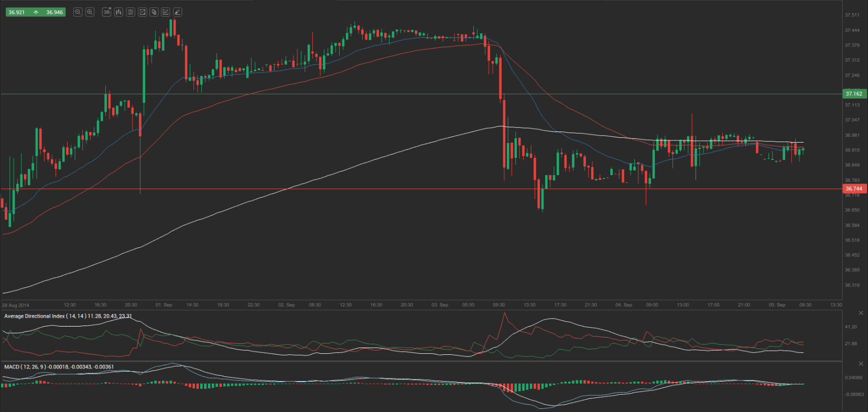
Task: Open the candlestick chart type menu
Action: click(118, 12)
